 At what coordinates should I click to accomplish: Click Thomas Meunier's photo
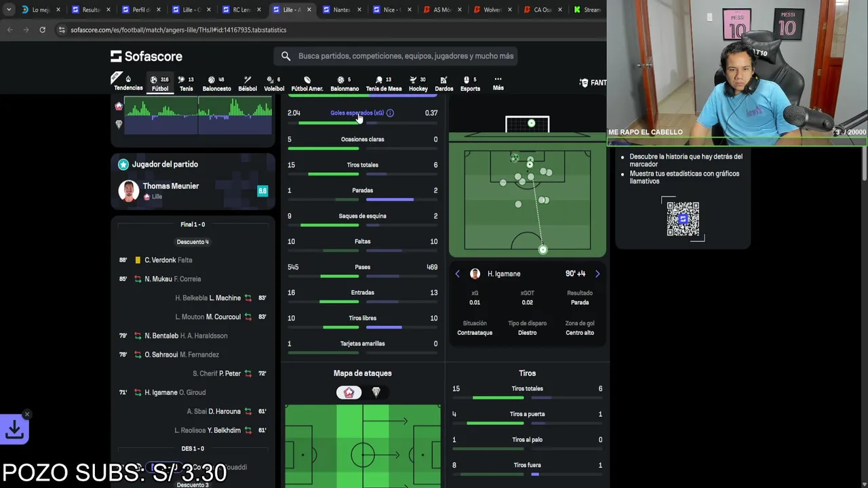coord(128,191)
